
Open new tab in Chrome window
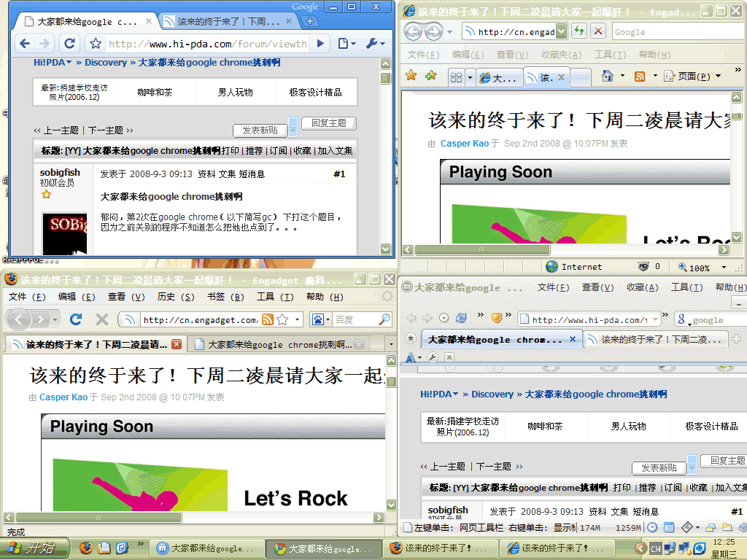[309, 21]
